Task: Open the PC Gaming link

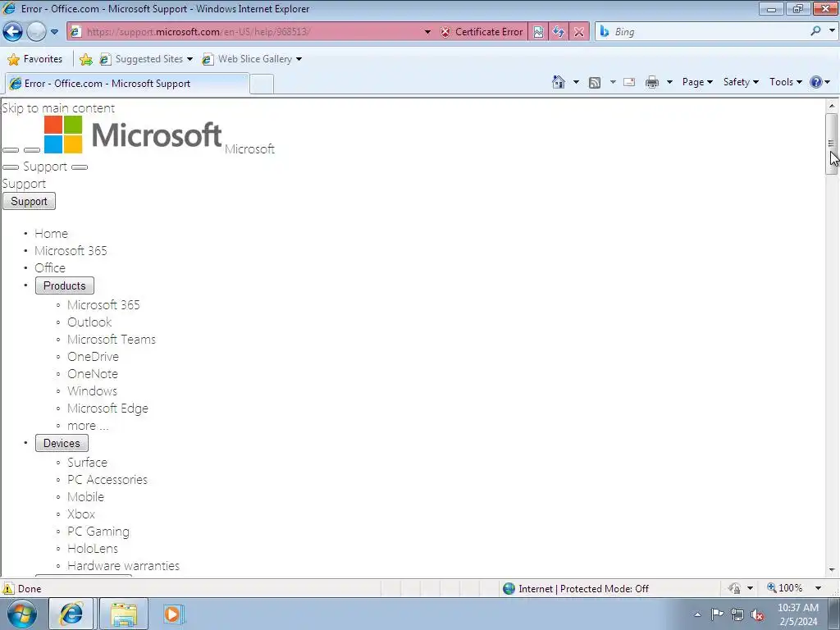Action: (98, 532)
